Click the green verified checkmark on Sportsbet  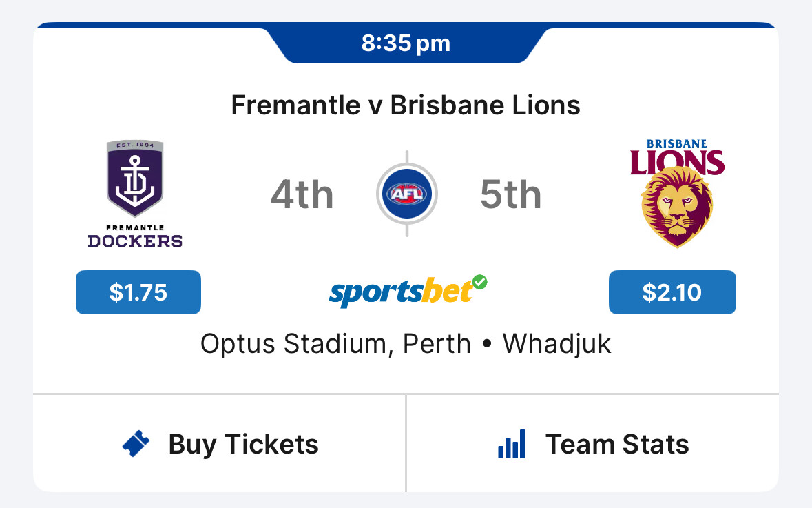[x=480, y=282]
